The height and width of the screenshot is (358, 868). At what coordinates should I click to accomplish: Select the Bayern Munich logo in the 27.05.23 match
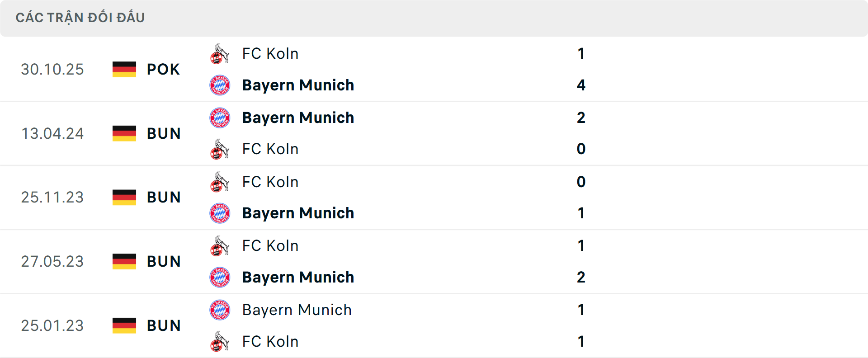[220, 277]
